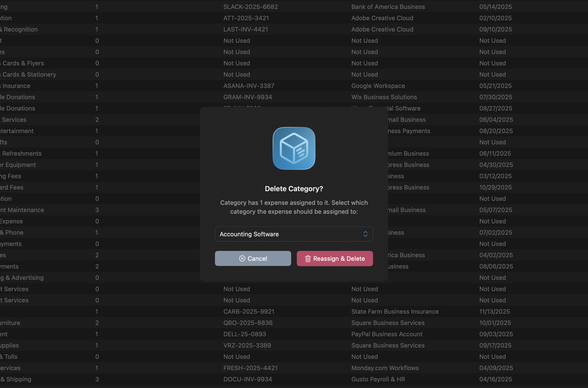Select invoice SLACK-2025-6682 in the table
Viewport: 588px width, 388px height.
click(251, 7)
